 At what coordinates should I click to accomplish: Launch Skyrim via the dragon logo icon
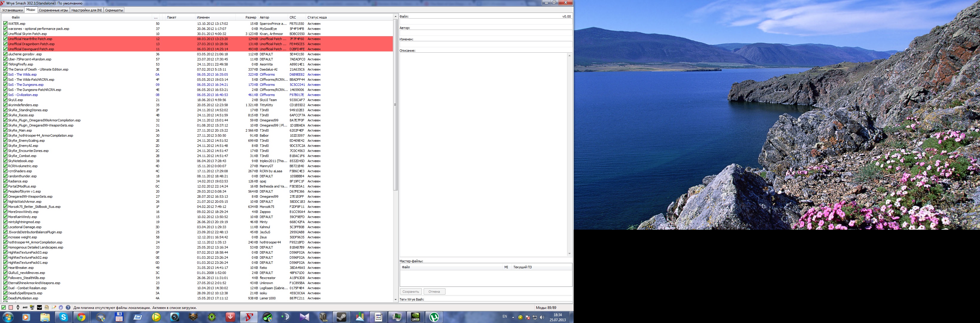[18, 307]
